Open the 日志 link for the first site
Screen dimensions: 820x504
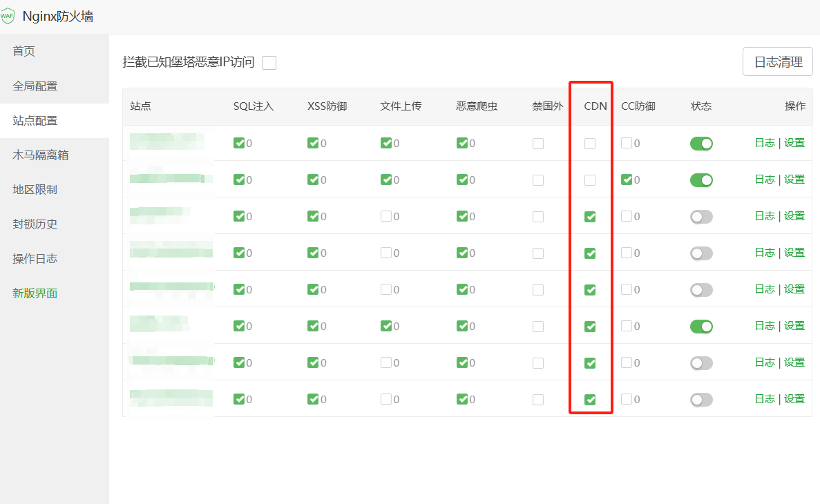pos(765,144)
